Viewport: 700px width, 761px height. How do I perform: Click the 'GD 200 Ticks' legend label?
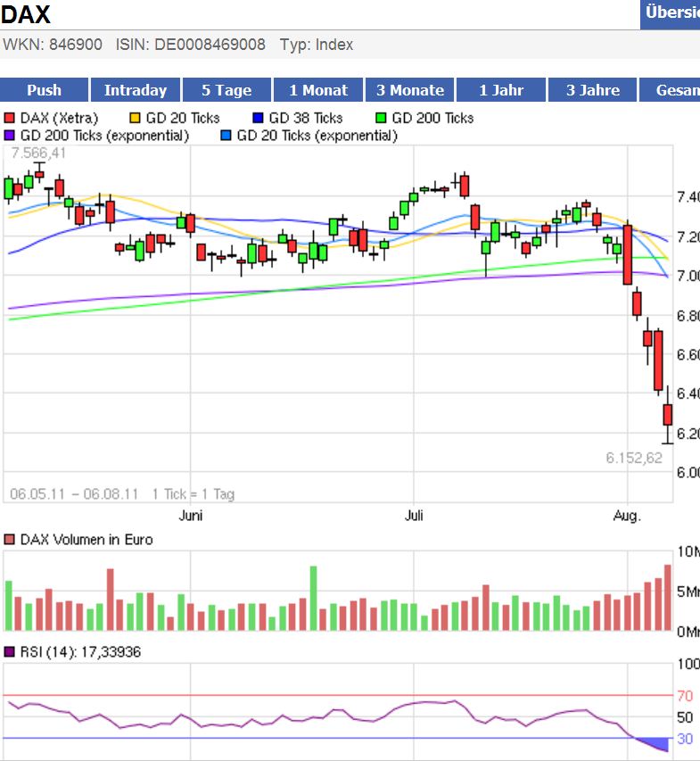coord(432,118)
